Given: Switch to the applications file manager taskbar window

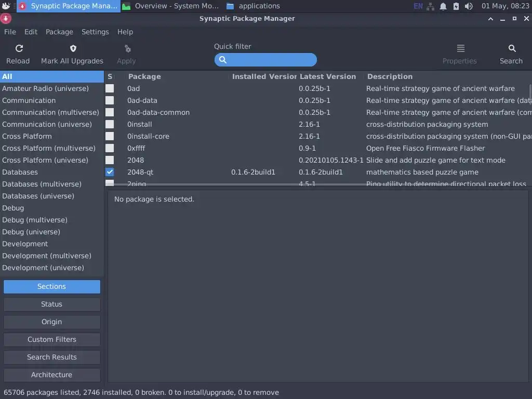Looking at the screenshot, I should tap(253, 6).
